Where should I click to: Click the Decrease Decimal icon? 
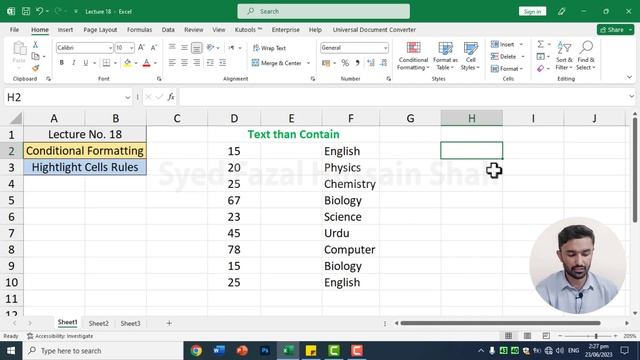coord(384,63)
